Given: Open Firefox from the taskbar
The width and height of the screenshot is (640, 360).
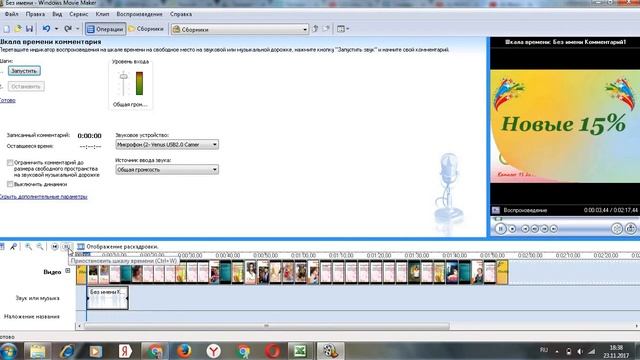Looking at the screenshot, I should pos(184,351).
